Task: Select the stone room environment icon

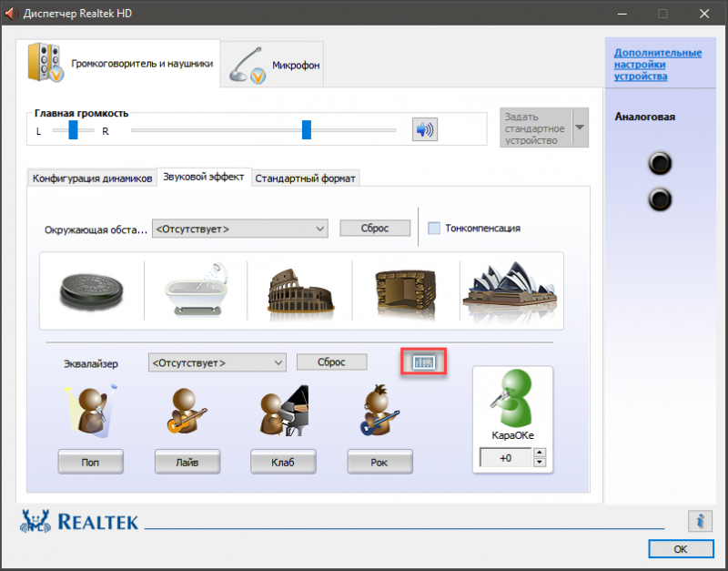Action: point(406,294)
